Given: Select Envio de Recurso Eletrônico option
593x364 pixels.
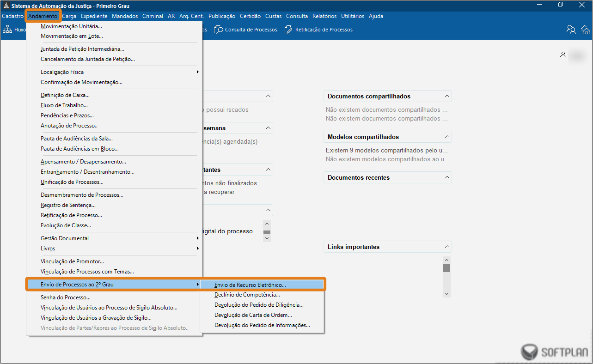Looking at the screenshot, I should [250, 285].
